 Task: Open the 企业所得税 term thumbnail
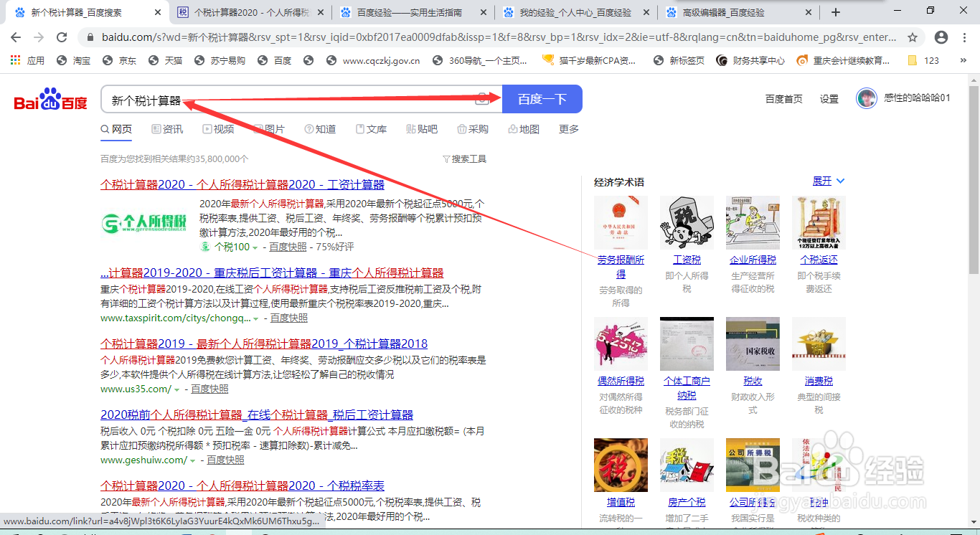click(x=753, y=223)
